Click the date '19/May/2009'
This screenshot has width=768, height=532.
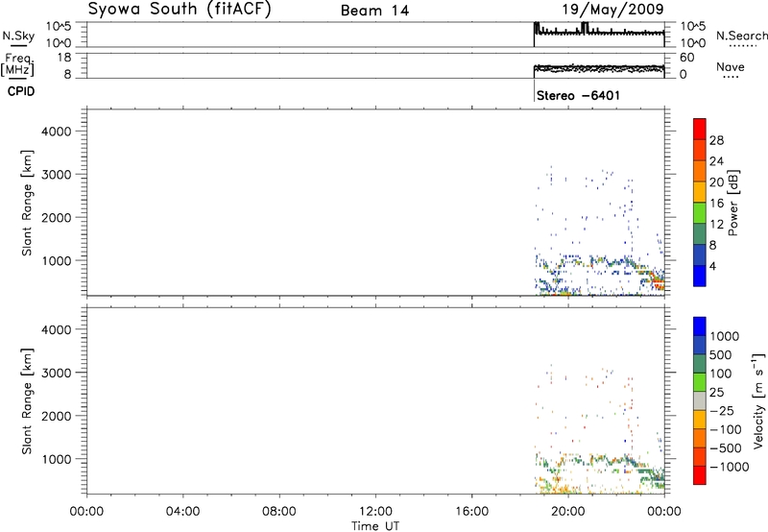tap(612, 10)
